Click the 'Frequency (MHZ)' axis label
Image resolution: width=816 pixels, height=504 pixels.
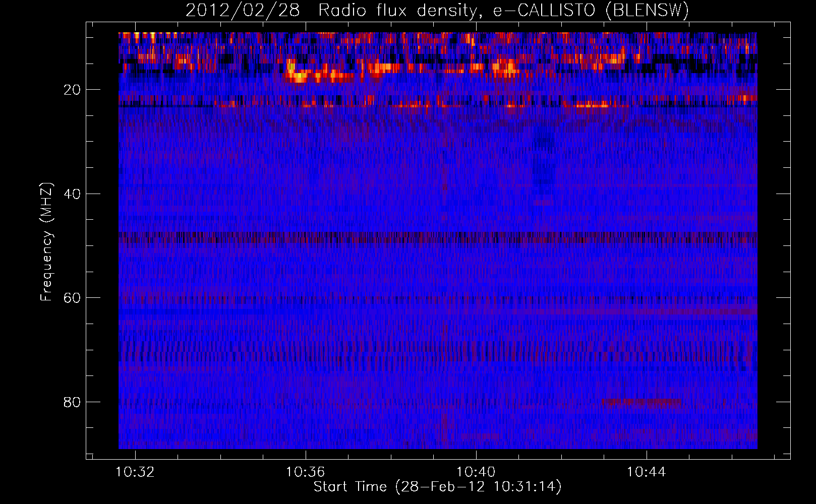click(x=46, y=242)
